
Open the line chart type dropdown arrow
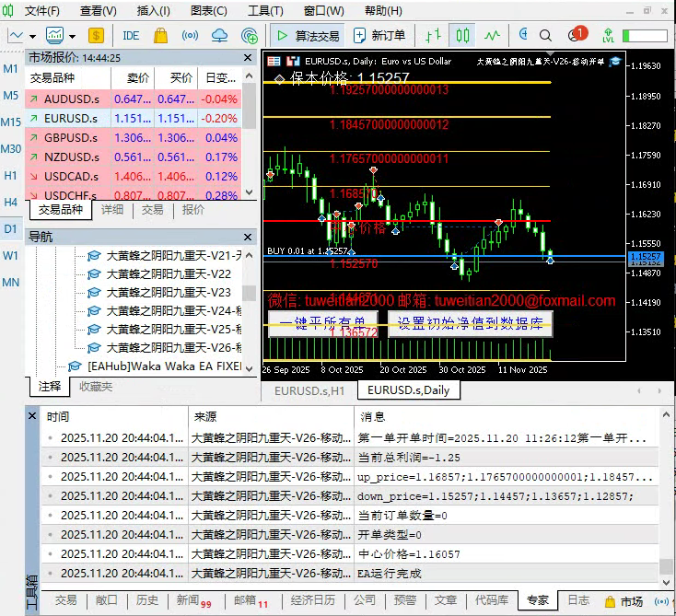pos(33,36)
